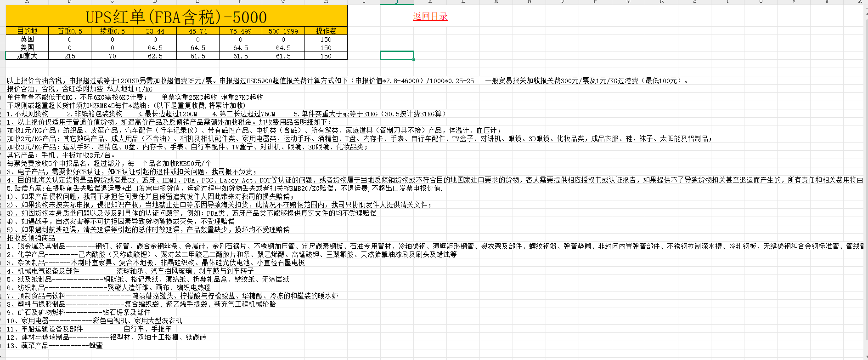Select the 英国 destination cell
Image resolution: width=868 pixels, height=360 pixels.
[27, 40]
